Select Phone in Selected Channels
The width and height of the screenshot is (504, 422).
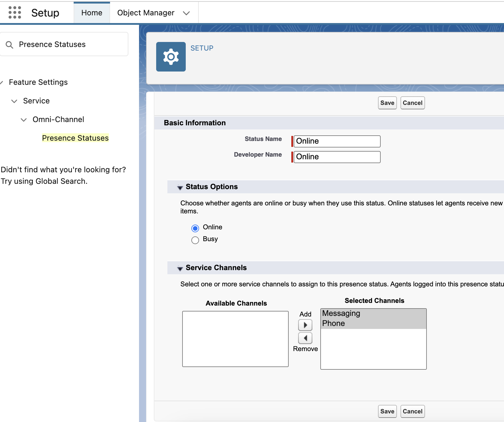click(x=373, y=324)
